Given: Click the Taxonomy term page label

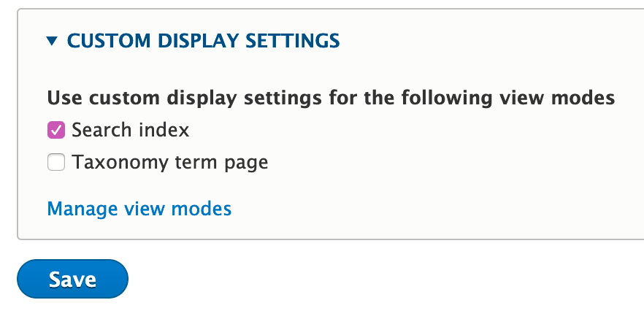Looking at the screenshot, I should click(169, 163).
